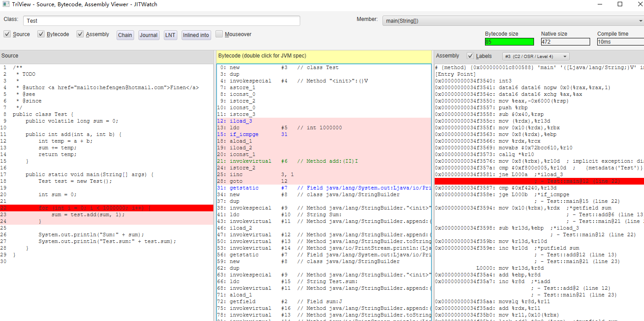Click the JITWatch app icon in title bar
This screenshot has width=644, height=321.
[x=5, y=4]
